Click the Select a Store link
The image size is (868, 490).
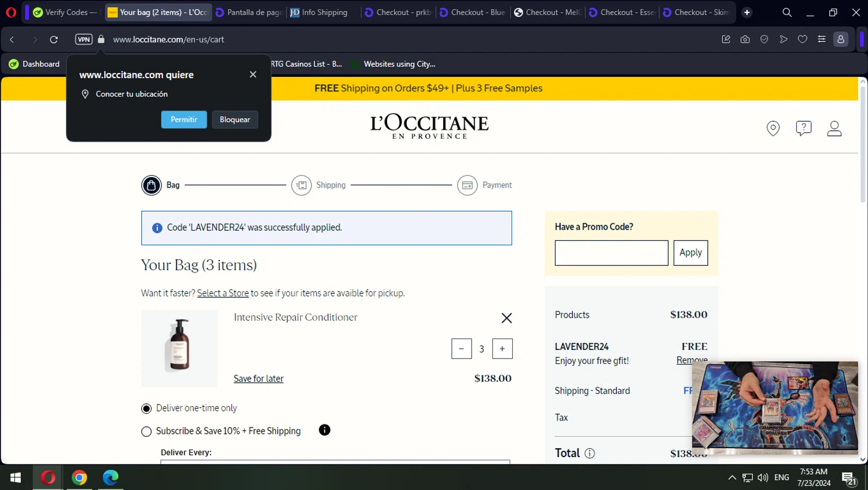coord(223,293)
